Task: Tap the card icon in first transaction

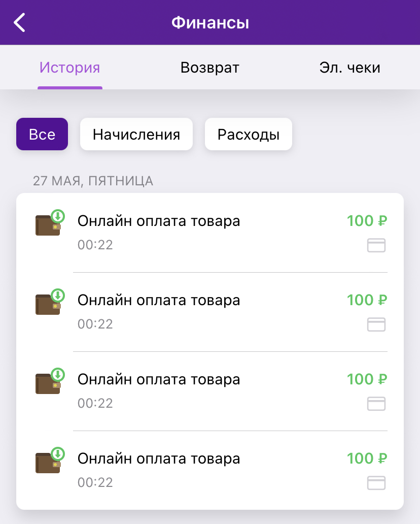Action: (376, 245)
